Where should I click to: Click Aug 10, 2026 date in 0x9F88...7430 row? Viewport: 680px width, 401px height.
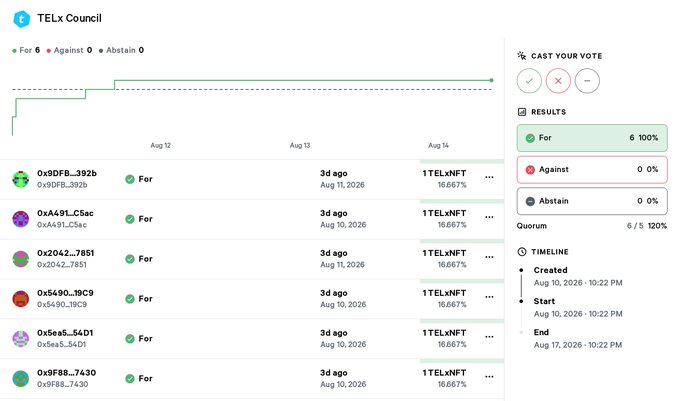[x=343, y=384]
